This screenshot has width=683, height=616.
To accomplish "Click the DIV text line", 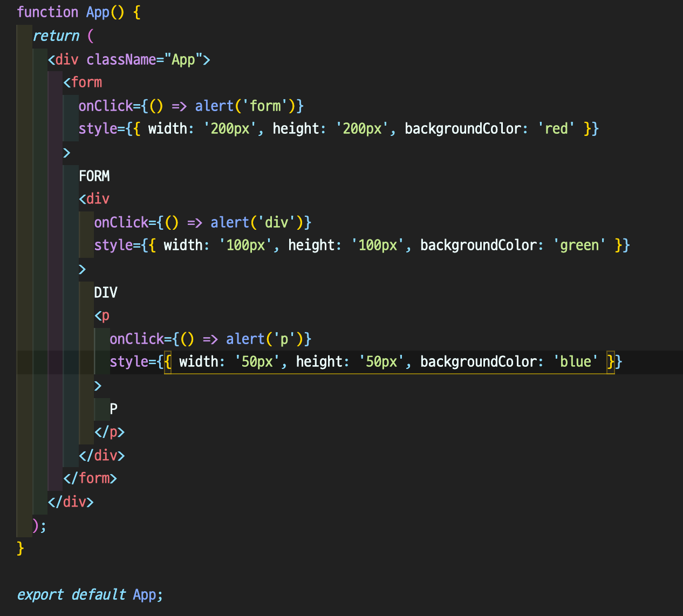I will (x=106, y=292).
